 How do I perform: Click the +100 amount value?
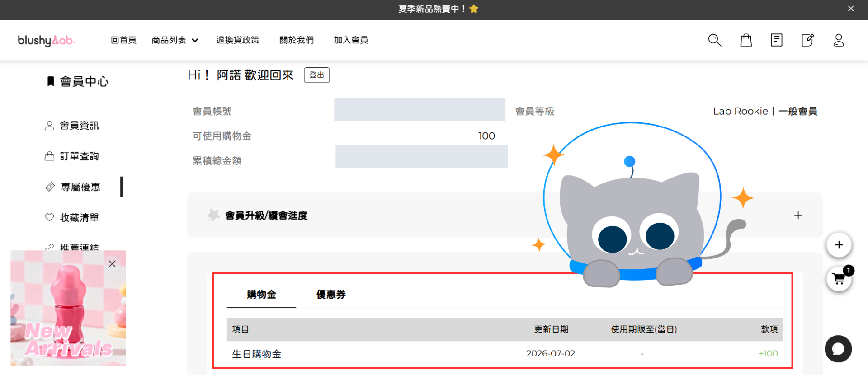(768, 353)
